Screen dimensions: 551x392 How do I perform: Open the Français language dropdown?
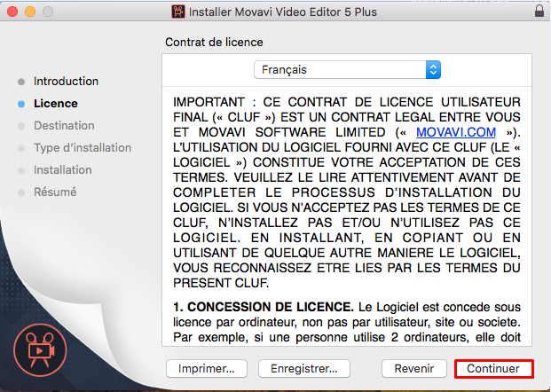click(x=347, y=70)
